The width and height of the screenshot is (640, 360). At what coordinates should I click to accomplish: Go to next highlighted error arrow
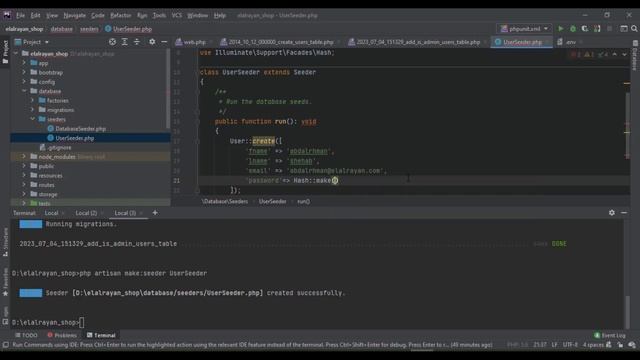(x=624, y=54)
